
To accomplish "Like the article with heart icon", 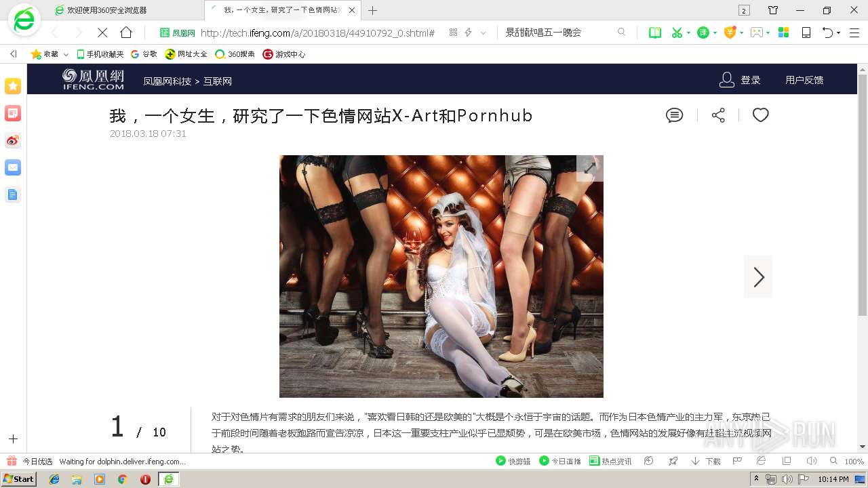I will pyautogui.click(x=761, y=115).
